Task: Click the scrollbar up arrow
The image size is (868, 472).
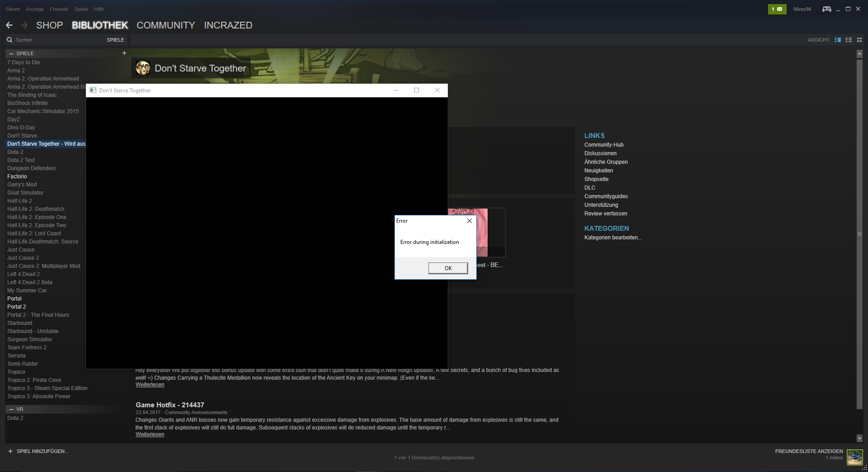Action: pyautogui.click(x=859, y=54)
